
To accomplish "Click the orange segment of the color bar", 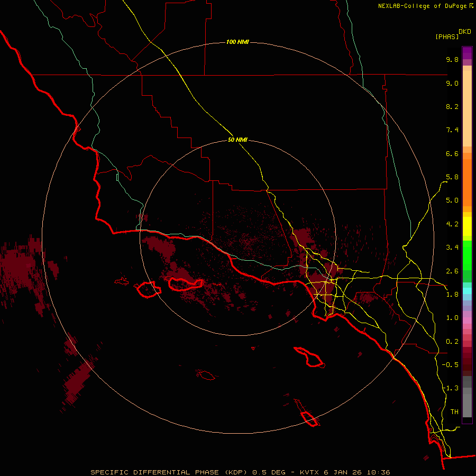I will tap(467, 183).
